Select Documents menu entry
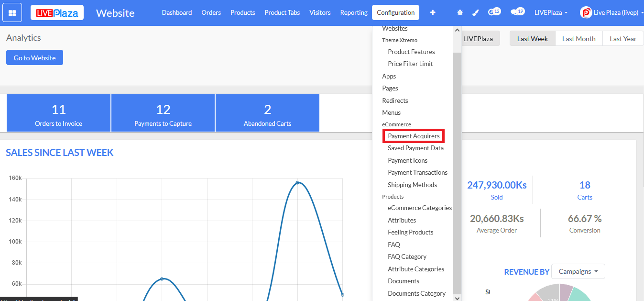This screenshot has width=644, height=301. (x=404, y=281)
